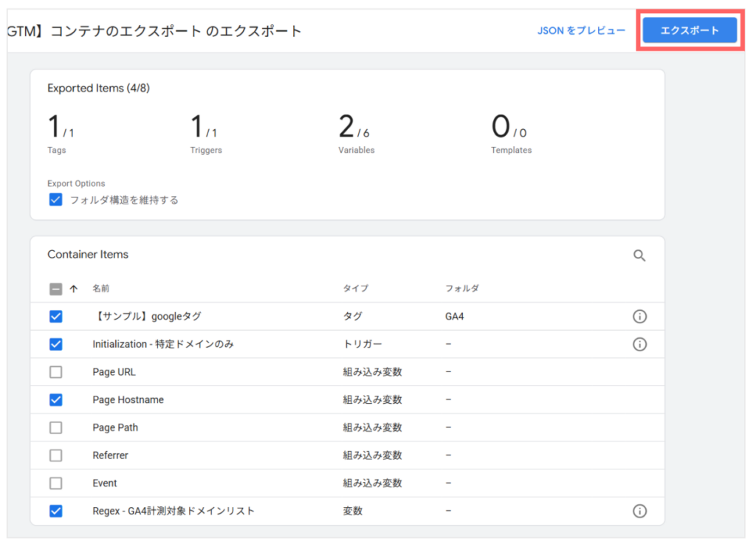The height and width of the screenshot is (547, 756).
Task: Select the 【サンプル】googleタグ item name
Action: click(147, 317)
